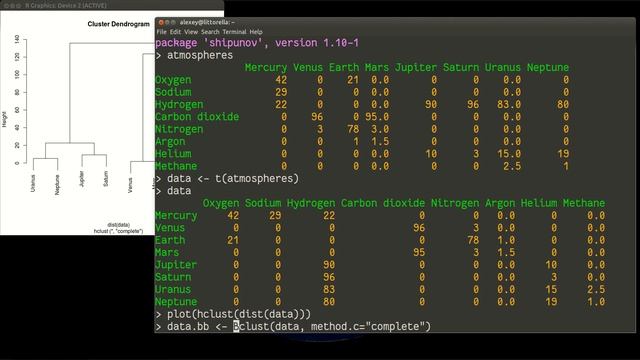Image resolution: width=640 pixels, height=360 pixels.
Task: Open the Search menu in terminal
Action: point(210,32)
